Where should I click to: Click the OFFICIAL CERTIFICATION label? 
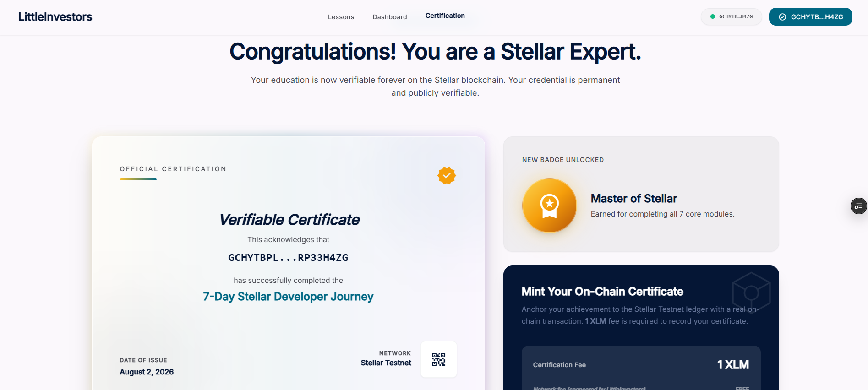(173, 169)
